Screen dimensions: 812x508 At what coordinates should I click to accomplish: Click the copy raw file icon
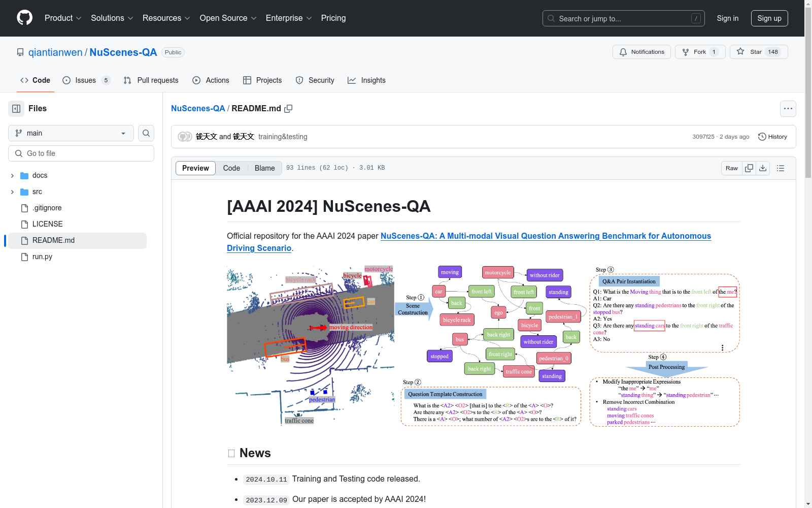click(749, 168)
